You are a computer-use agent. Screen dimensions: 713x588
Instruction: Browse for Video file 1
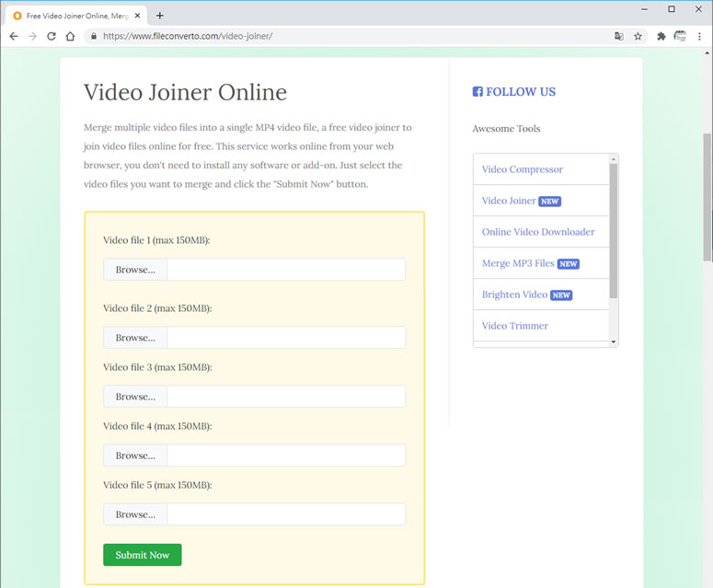[135, 270]
